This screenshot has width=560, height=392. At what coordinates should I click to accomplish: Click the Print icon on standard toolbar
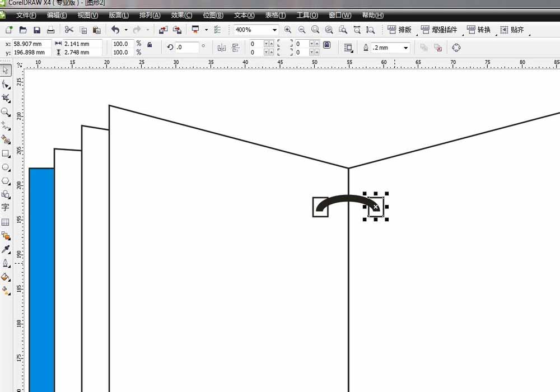coord(51,30)
